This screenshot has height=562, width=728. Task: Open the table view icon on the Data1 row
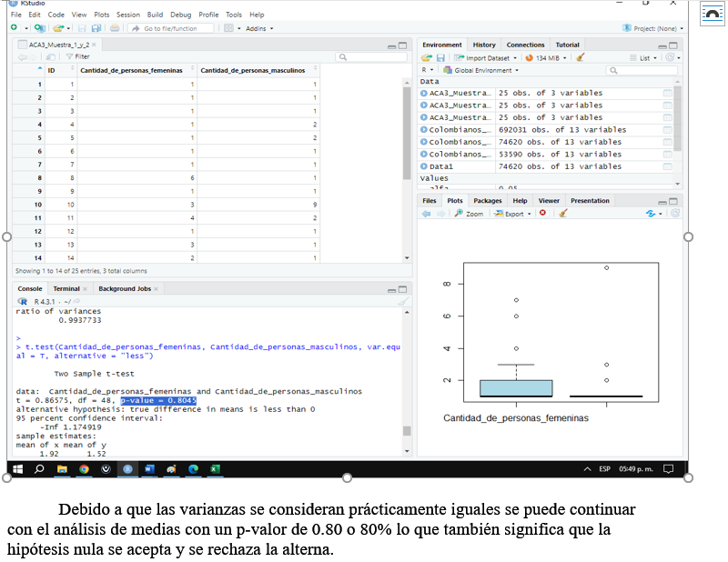(x=667, y=166)
